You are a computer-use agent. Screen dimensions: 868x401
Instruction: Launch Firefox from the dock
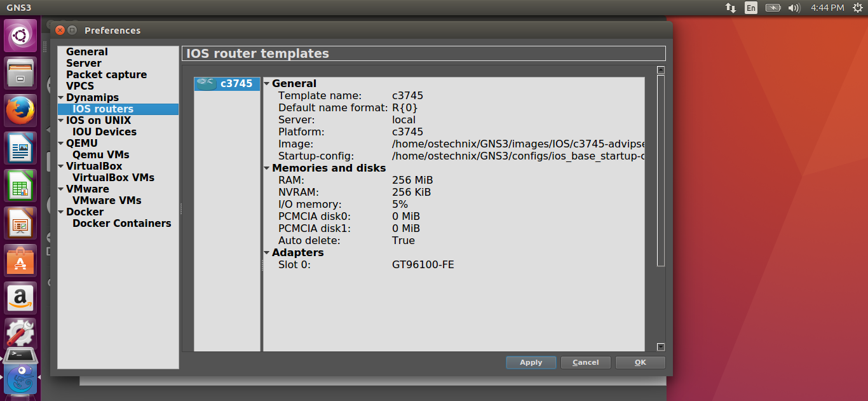click(21, 111)
